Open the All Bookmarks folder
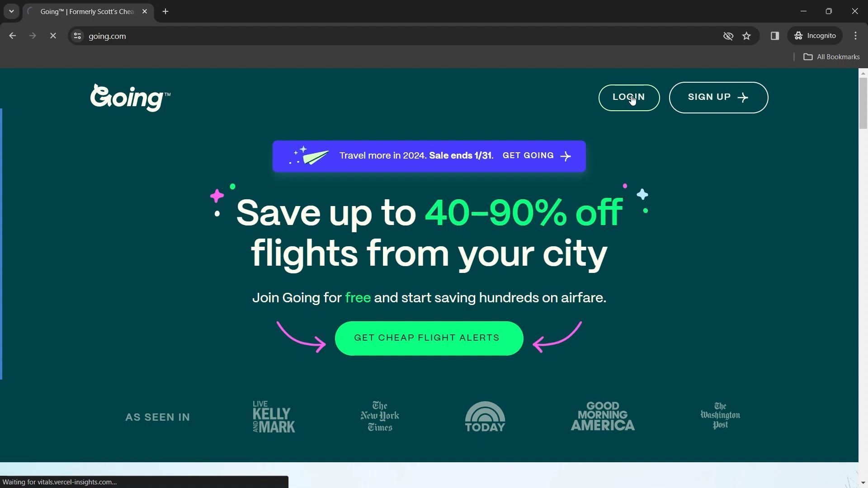 (x=831, y=57)
